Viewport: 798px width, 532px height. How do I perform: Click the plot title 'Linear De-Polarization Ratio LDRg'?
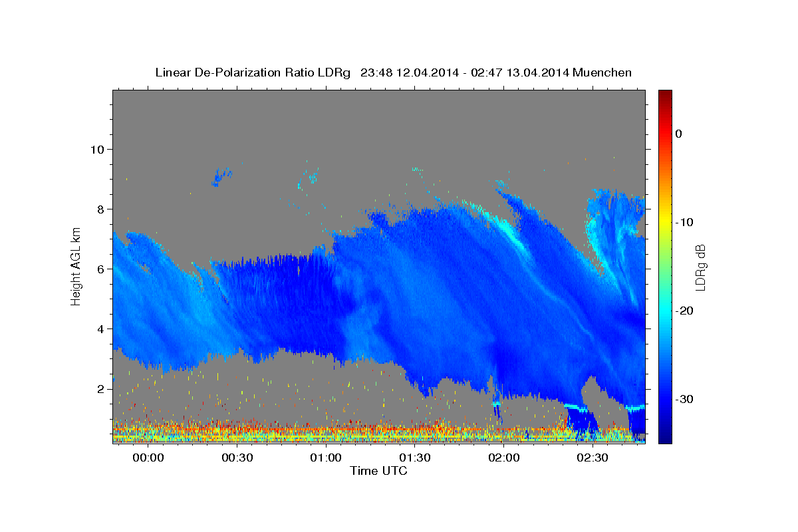click(x=252, y=72)
